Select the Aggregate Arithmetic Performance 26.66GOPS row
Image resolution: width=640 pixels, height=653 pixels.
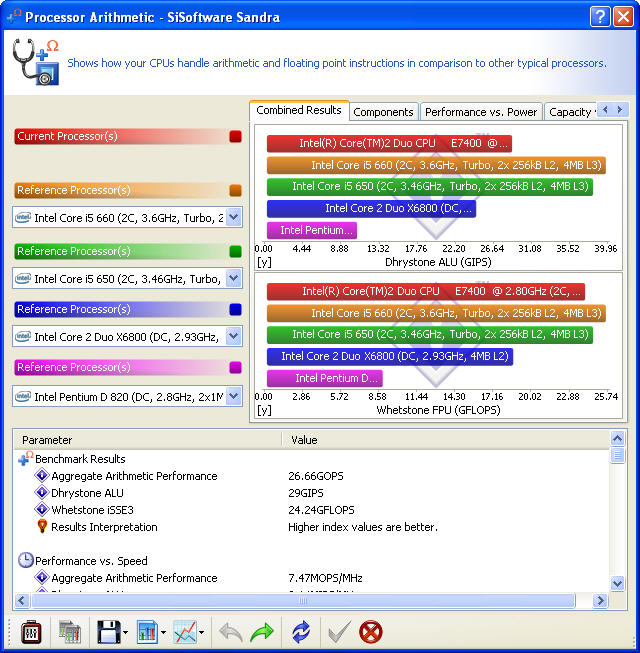tap(311, 476)
